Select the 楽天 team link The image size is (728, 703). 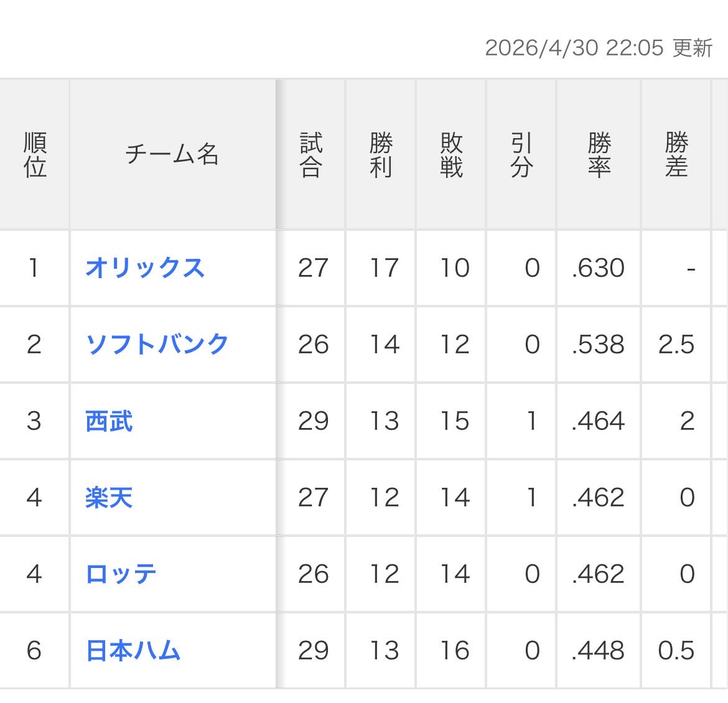tap(109, 498)
